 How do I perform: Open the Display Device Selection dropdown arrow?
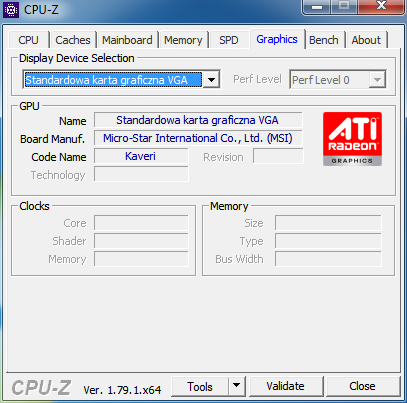[x=211, y=80]
